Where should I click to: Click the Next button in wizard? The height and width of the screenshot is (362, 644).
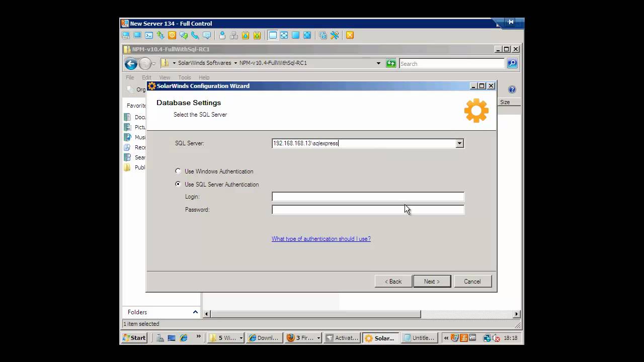432,282
